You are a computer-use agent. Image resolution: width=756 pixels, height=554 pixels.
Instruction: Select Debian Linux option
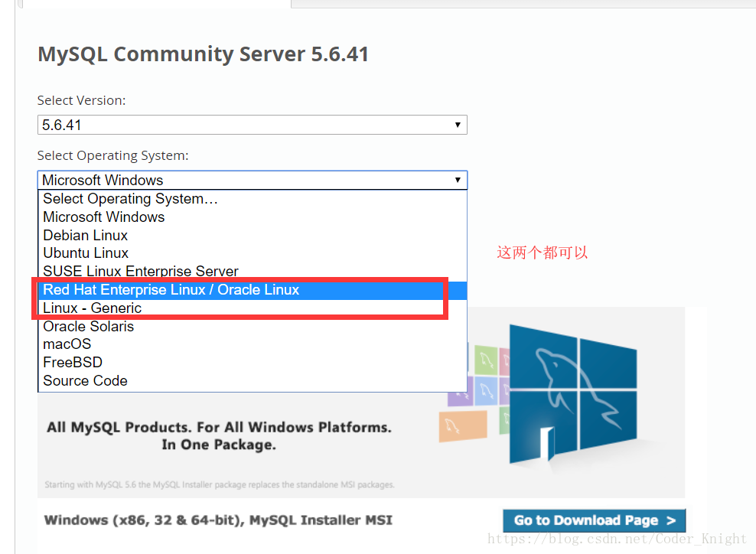point(253,235)
